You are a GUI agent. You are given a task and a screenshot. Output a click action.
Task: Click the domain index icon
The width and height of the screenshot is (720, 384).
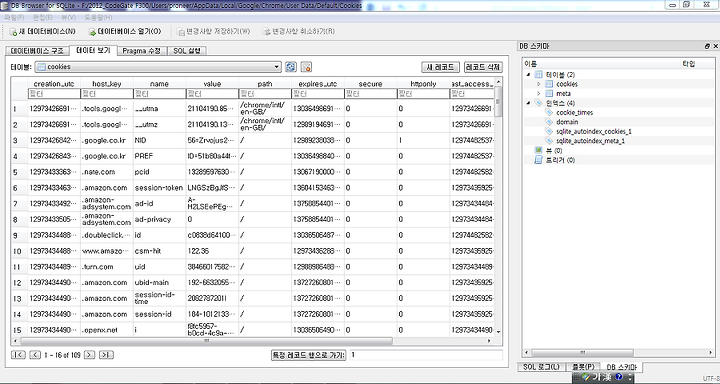549,122
